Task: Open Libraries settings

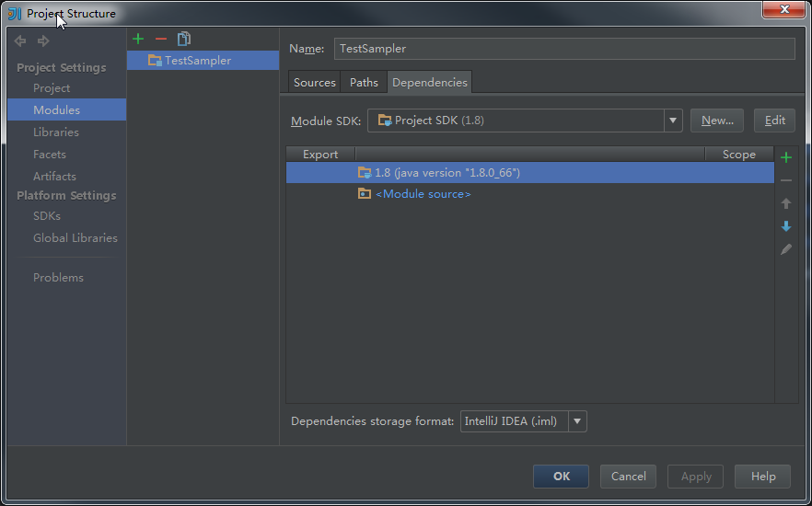Action: 56,132
